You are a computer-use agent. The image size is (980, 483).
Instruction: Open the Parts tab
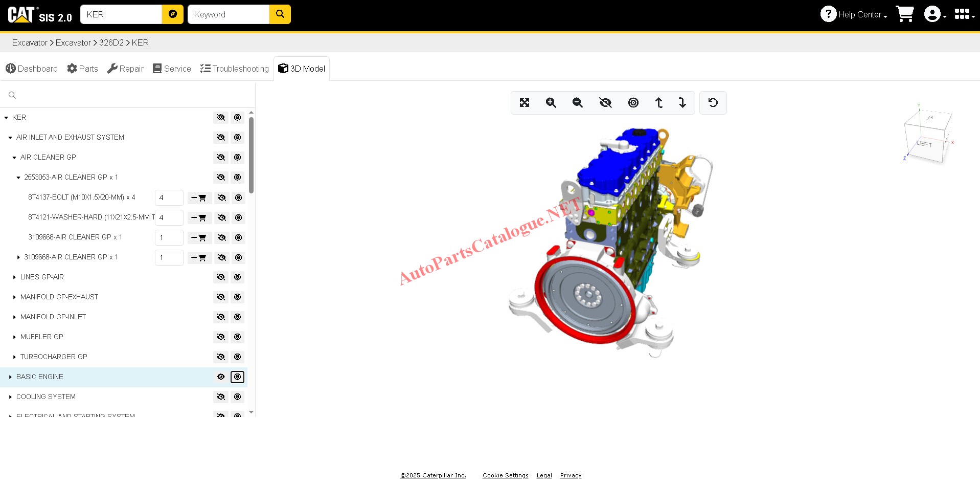point(82,69)
